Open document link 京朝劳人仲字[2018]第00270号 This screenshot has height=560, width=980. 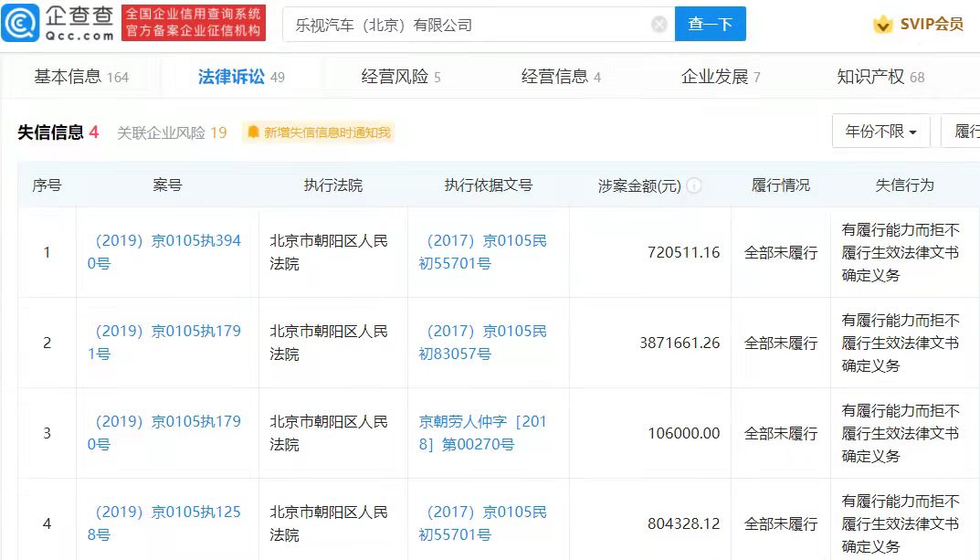point(486,433)
